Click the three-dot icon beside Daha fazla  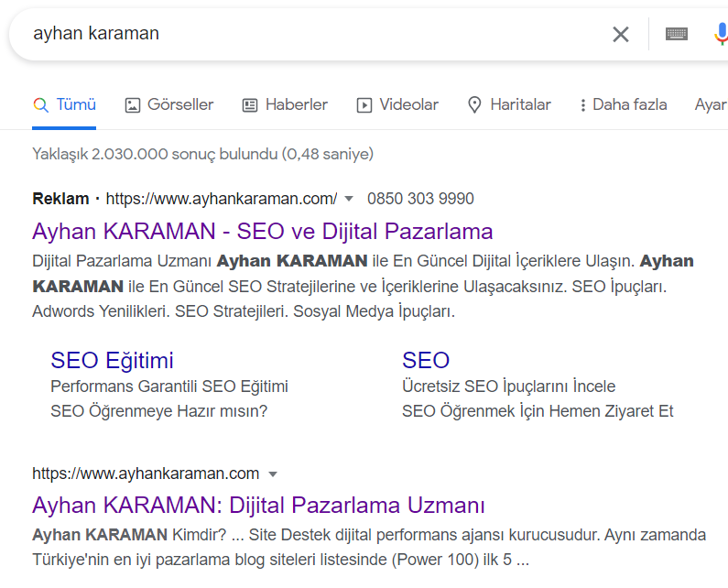pos(582,105)
